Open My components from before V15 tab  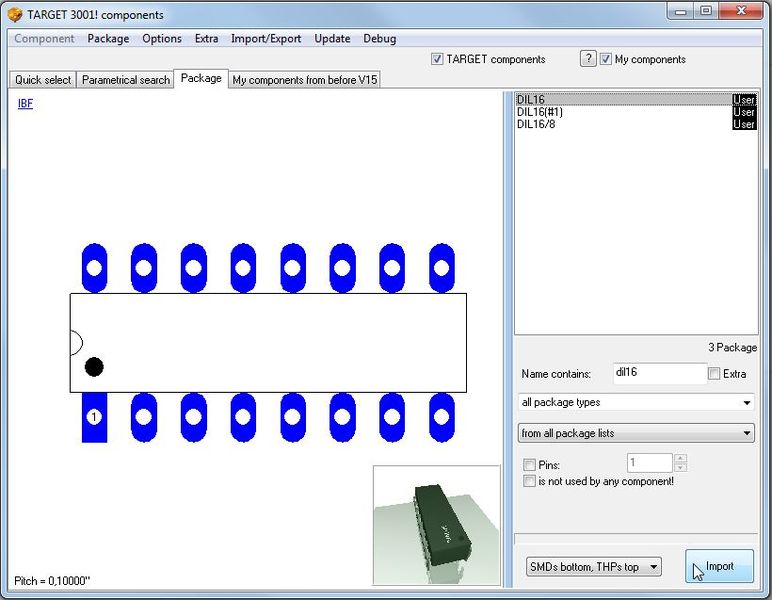(x=305, y=80)
